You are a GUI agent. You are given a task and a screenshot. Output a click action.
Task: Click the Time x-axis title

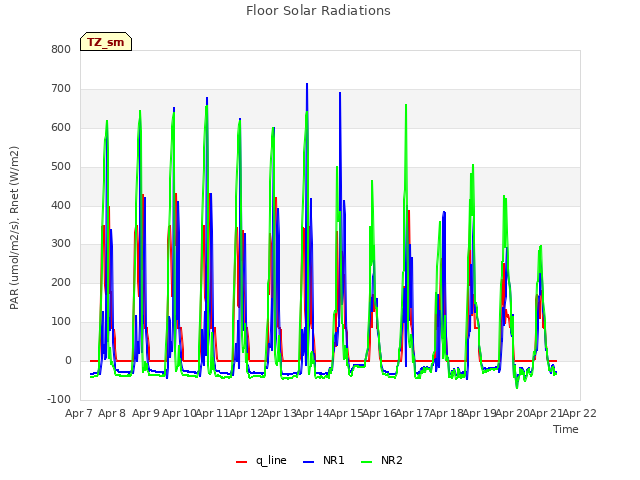point(566,429)
